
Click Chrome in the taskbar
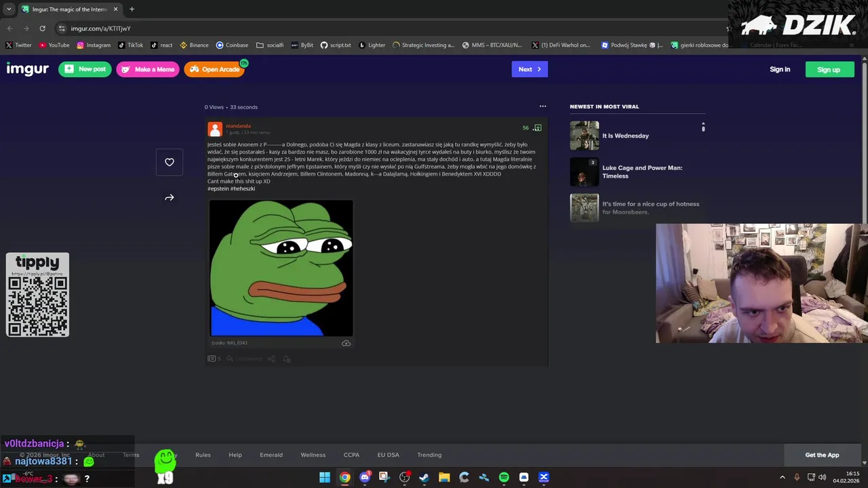coord(344,477)
